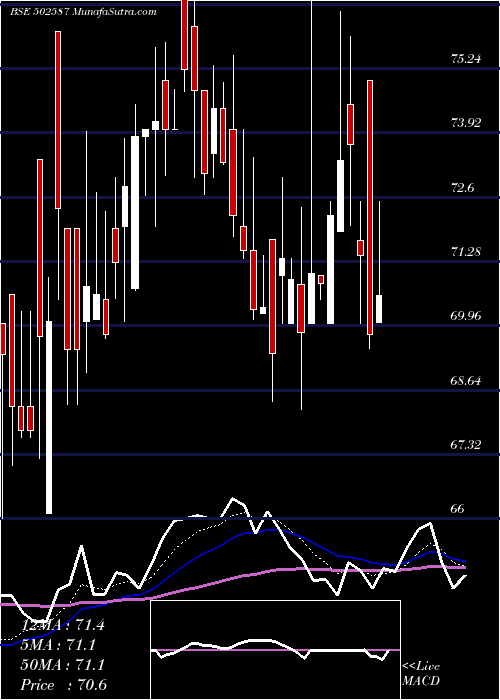Click the 68.64 price axis label
Viewport: 500px width, 700px height.
point(466,381)
